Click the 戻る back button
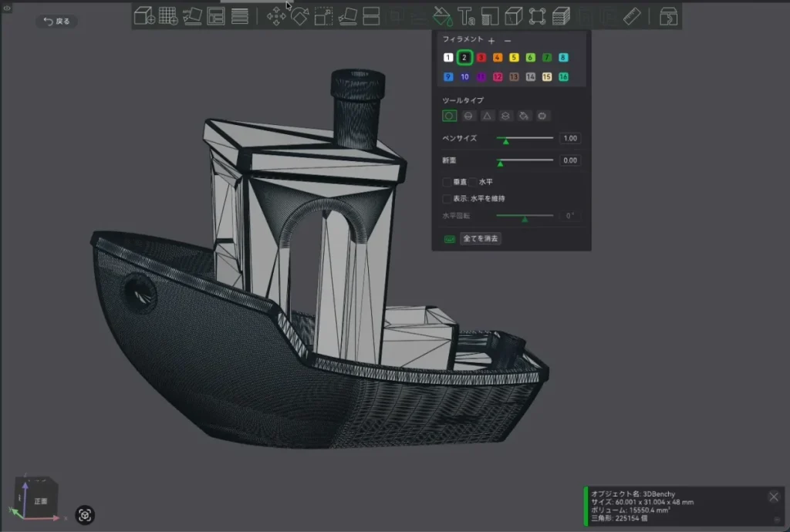The width and height of the screenshot is (790, 532). (x=56, y=21)
